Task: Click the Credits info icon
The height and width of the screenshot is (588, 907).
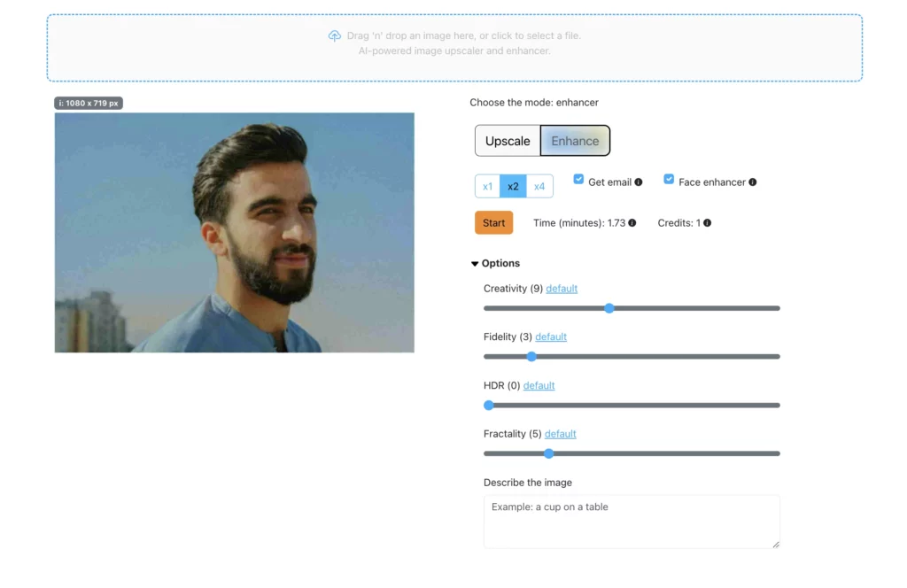Action: point(706,222)
